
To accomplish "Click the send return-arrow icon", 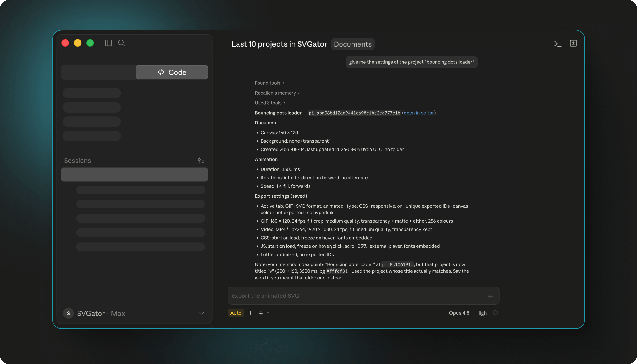I will [491, 296].
